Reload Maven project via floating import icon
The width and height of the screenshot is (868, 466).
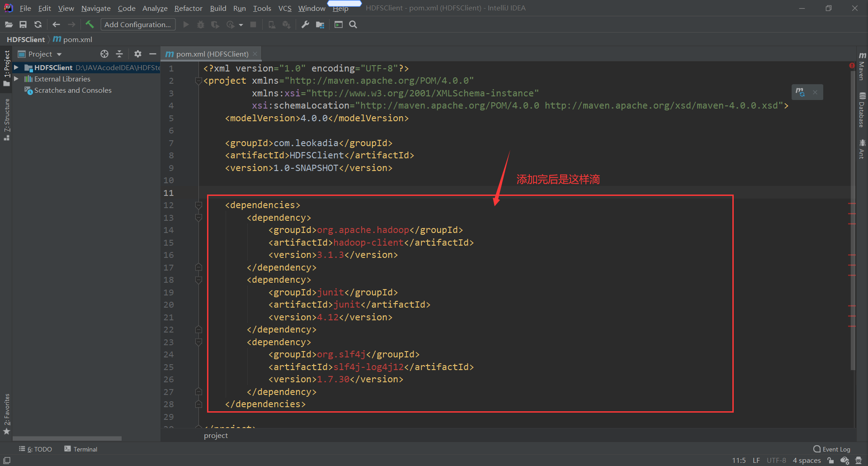point(800,92)
